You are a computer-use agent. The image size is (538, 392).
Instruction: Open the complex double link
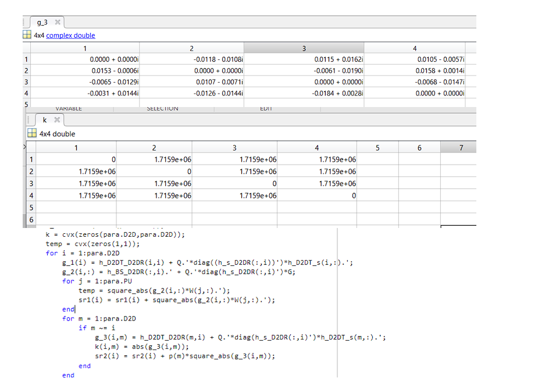pos(70,35)
